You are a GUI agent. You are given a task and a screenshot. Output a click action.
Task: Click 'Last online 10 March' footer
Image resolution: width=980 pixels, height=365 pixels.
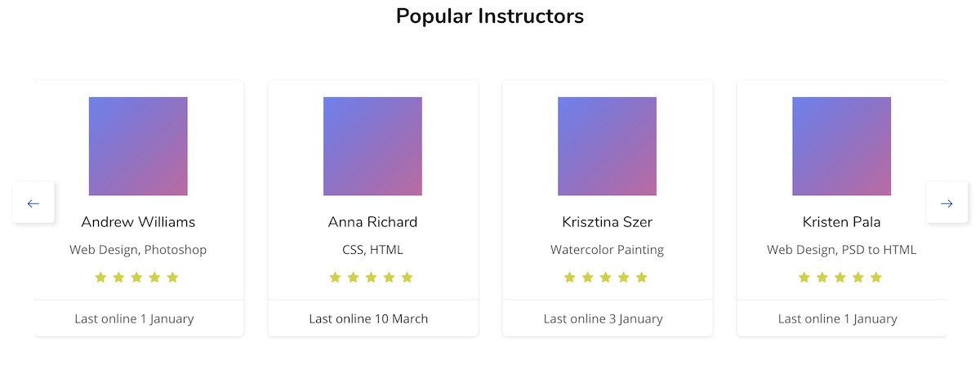(x=368, y=318)
